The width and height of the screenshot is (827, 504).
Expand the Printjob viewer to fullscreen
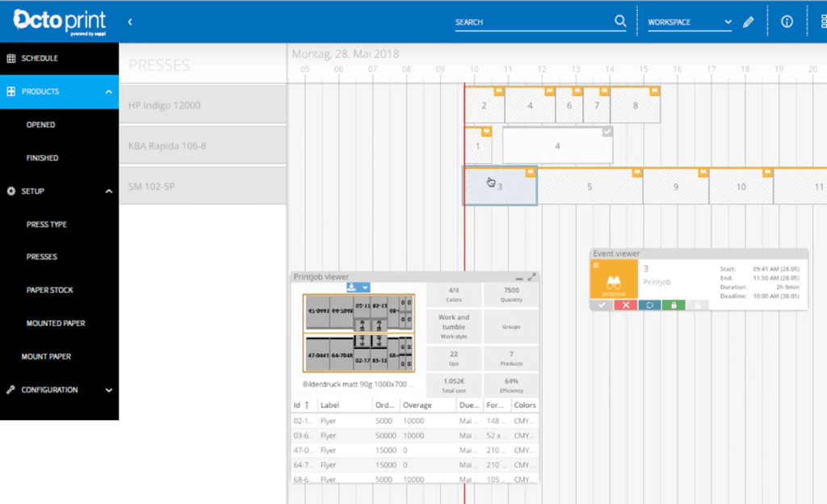coord(531,277)
